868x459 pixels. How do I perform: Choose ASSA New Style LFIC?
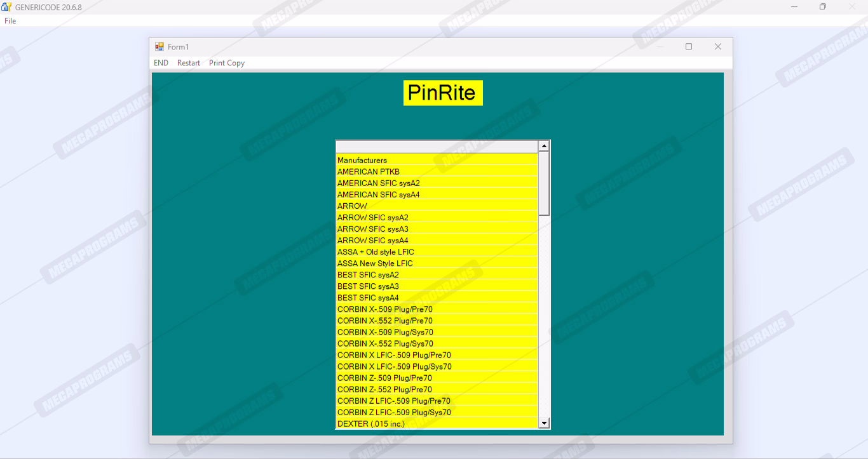(375, 263)
